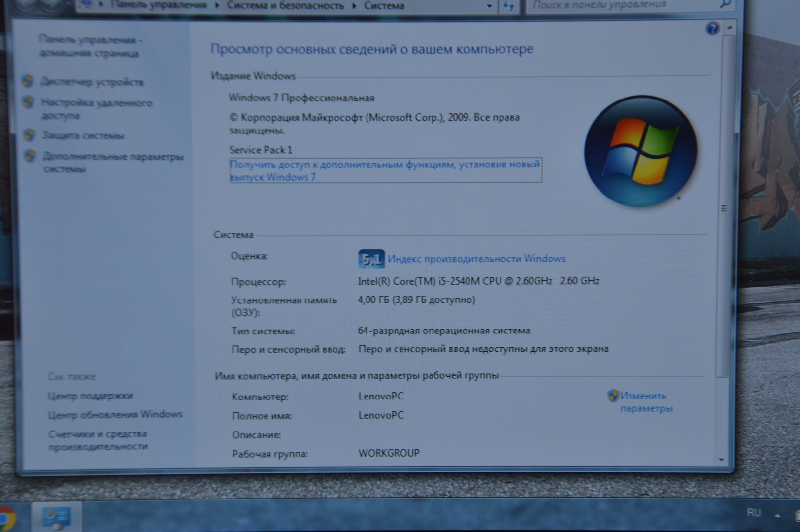This screenshot has width=800, height=532.
Task: Expand arrow after Система и безопасность breadcrumb
Action: [x=354, y=6]
